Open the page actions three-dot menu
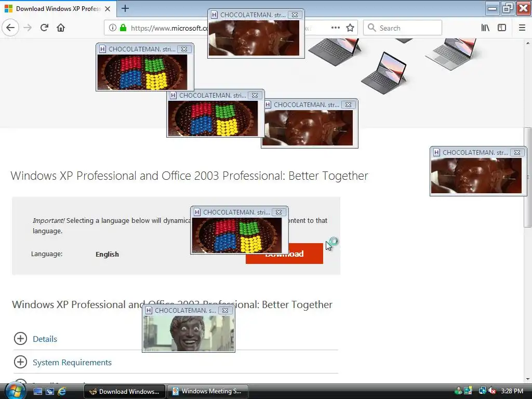 tap(335, 28)
